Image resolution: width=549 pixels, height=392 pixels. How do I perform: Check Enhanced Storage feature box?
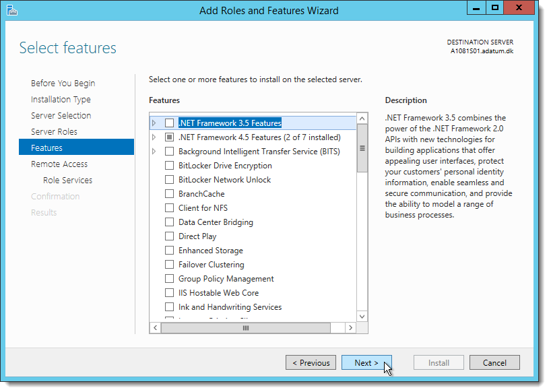point(170,251)
